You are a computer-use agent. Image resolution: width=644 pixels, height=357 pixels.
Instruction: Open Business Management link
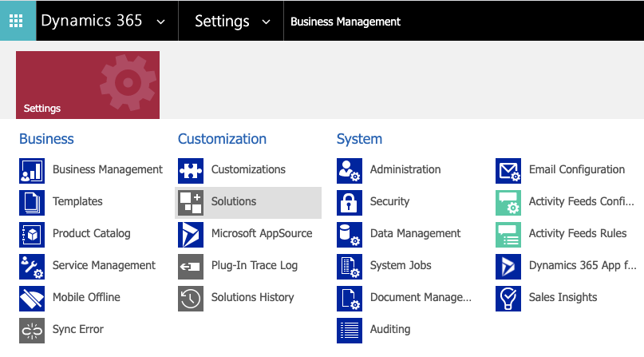(108, 169)
